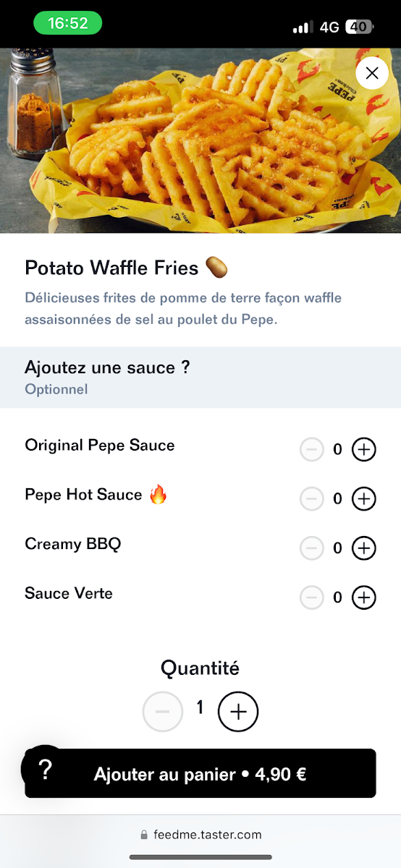Image resolution: width=401 pixels, height=868 pixels.
Task: Close the product details with the X icon
Action: (372, 73)
